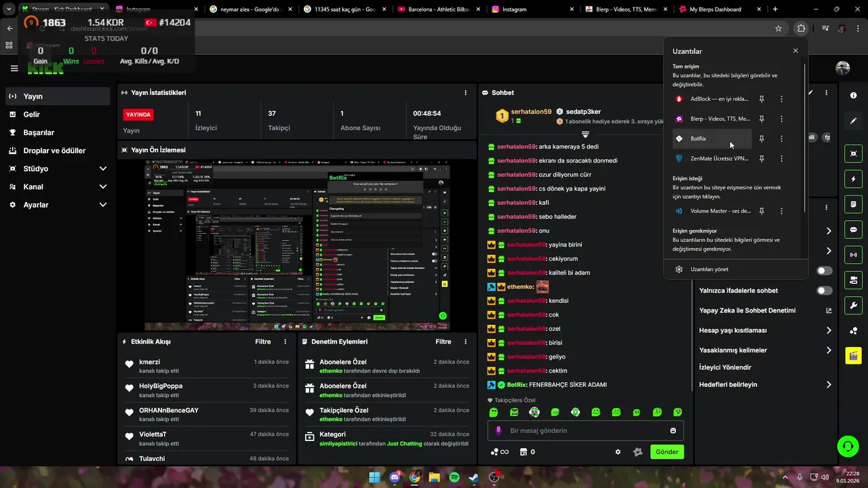Viewport: 868px width, 488px height.
Task: Close the Uzantılar popup
Action: click(x=795, y=51)
